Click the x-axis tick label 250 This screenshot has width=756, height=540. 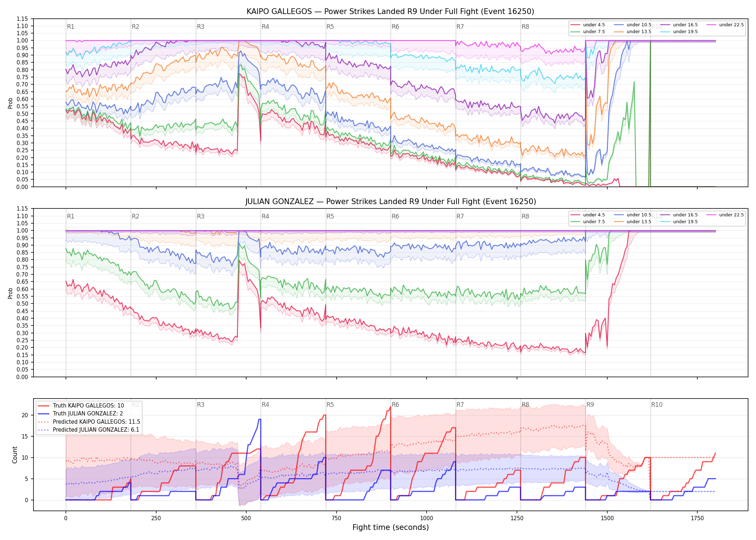[x=156, y=518]
